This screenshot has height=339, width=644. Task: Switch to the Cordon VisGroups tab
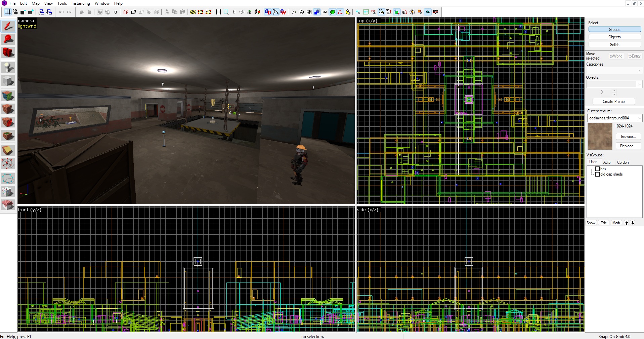click(x=622, y=162)
